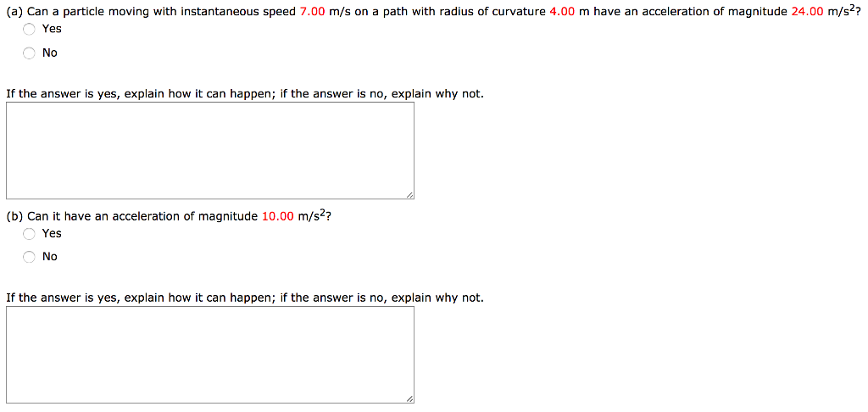The image size is (868, 412).
Task: Click the red 24.00 acceleration value
Action: point(806,12)
